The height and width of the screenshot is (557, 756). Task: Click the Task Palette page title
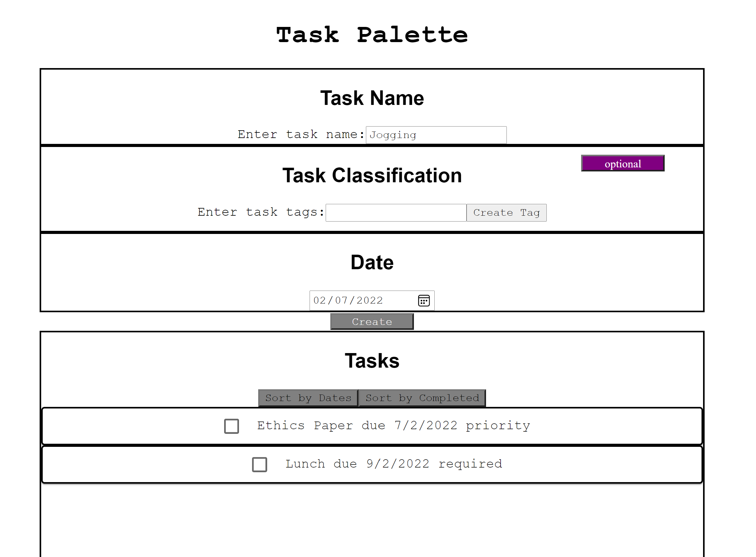372,35
